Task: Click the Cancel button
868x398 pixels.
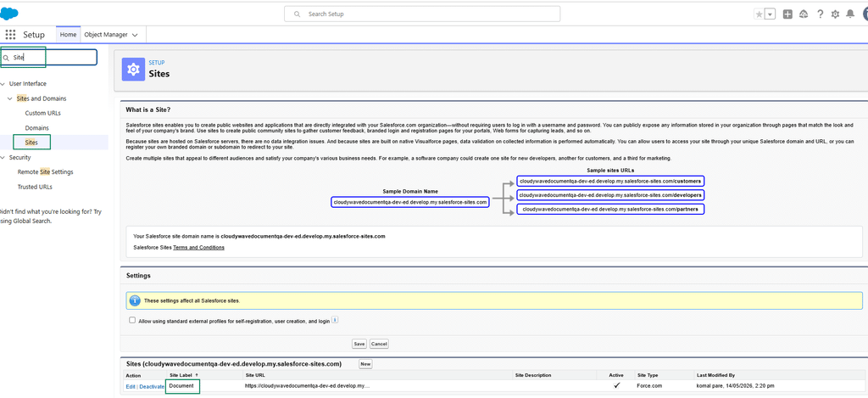Action: [x=379, y=344]
